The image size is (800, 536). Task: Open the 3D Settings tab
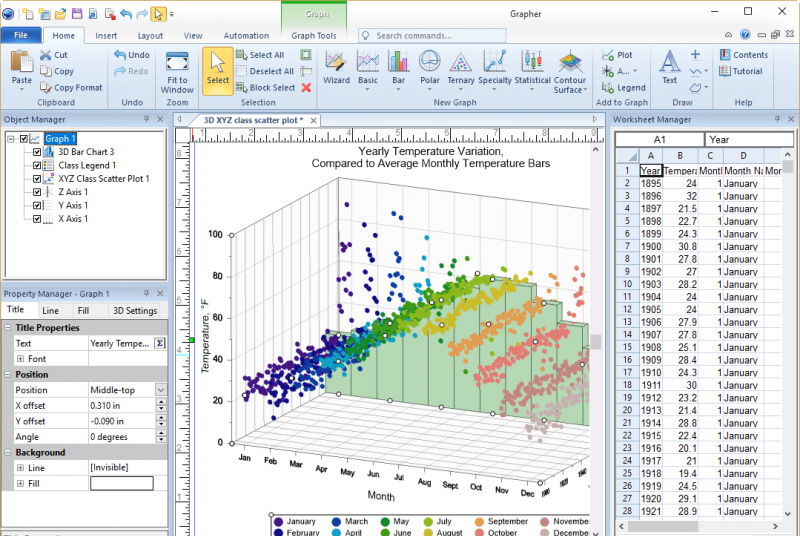[135, 311]
